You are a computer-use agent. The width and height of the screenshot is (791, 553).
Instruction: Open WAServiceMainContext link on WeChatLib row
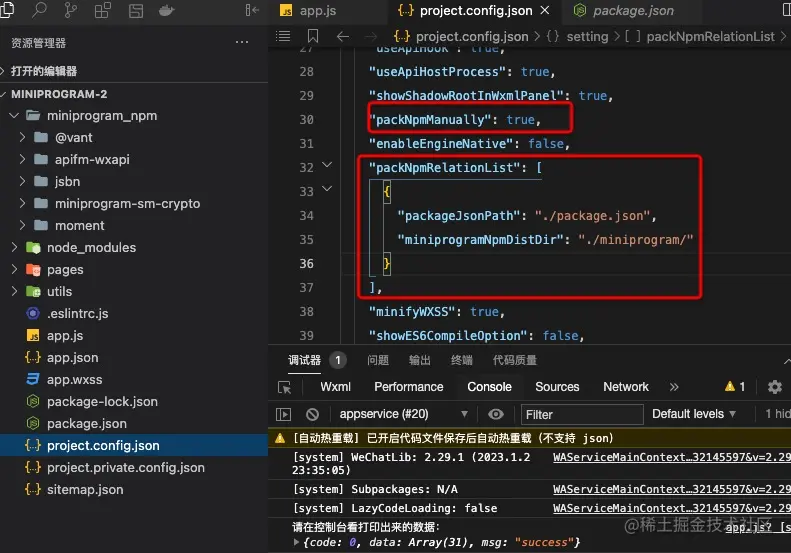coord(671,457)
